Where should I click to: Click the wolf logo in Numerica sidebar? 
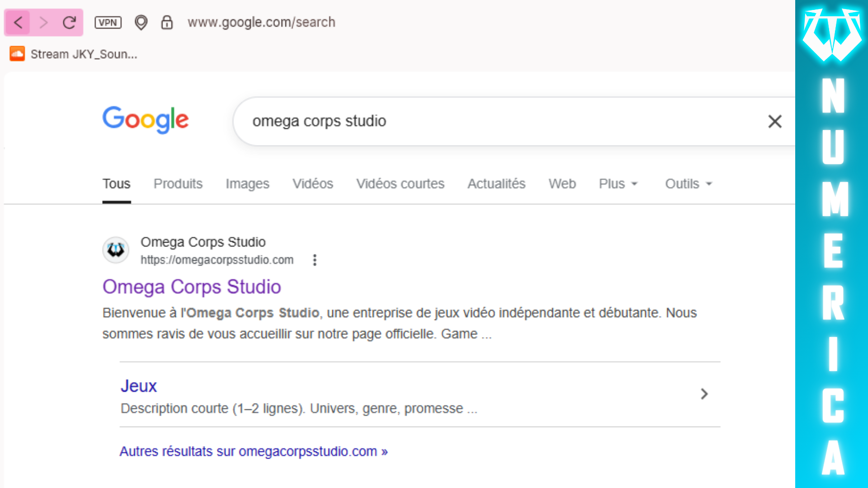point(832,34)
